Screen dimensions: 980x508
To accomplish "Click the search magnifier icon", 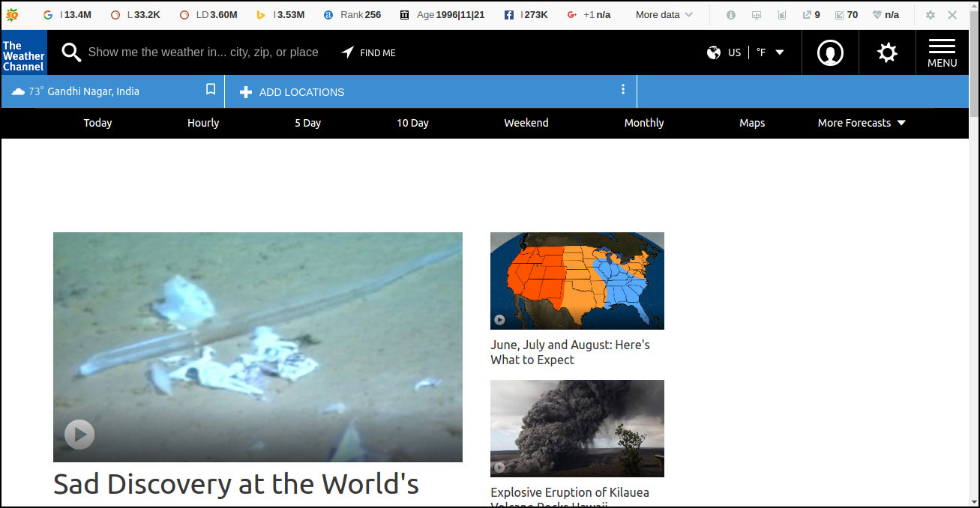I will coord(71,52).
